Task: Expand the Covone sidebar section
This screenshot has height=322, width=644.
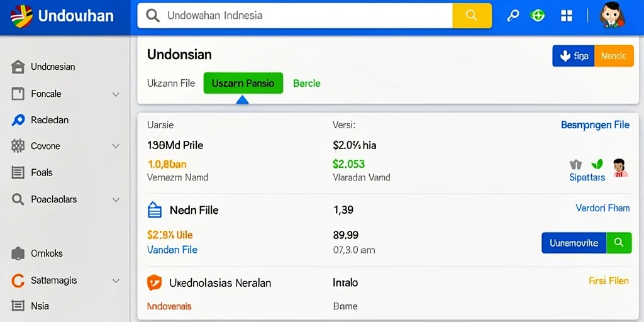Action: click(116, 146)
